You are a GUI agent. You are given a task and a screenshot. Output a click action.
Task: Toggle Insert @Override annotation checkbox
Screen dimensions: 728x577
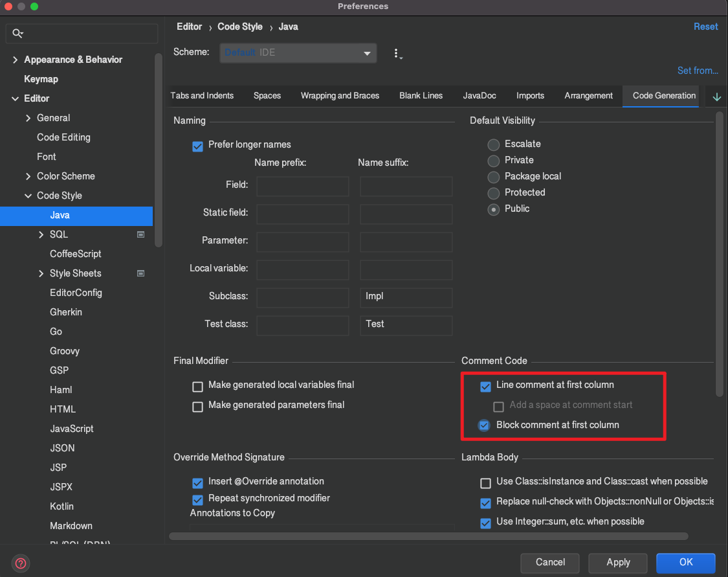coord(198,483)
